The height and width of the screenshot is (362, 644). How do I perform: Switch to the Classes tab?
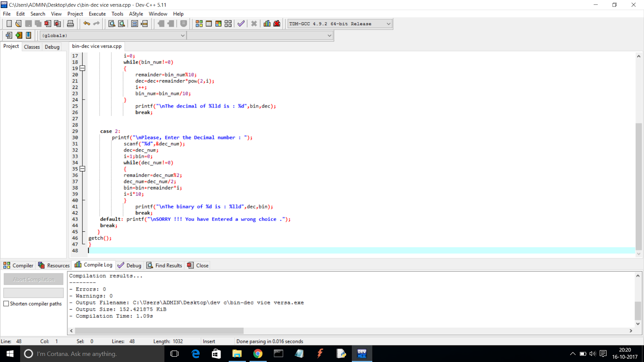(x=32, y=47)
